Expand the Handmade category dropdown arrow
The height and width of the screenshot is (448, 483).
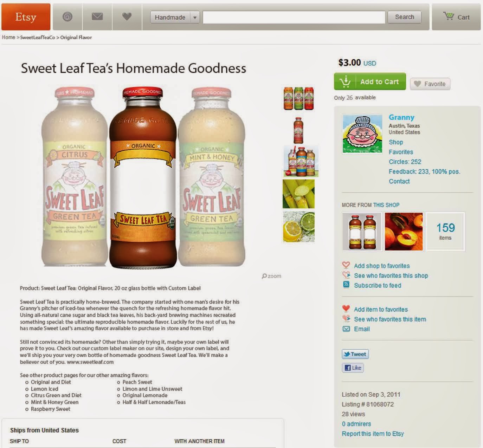[195, 17]
